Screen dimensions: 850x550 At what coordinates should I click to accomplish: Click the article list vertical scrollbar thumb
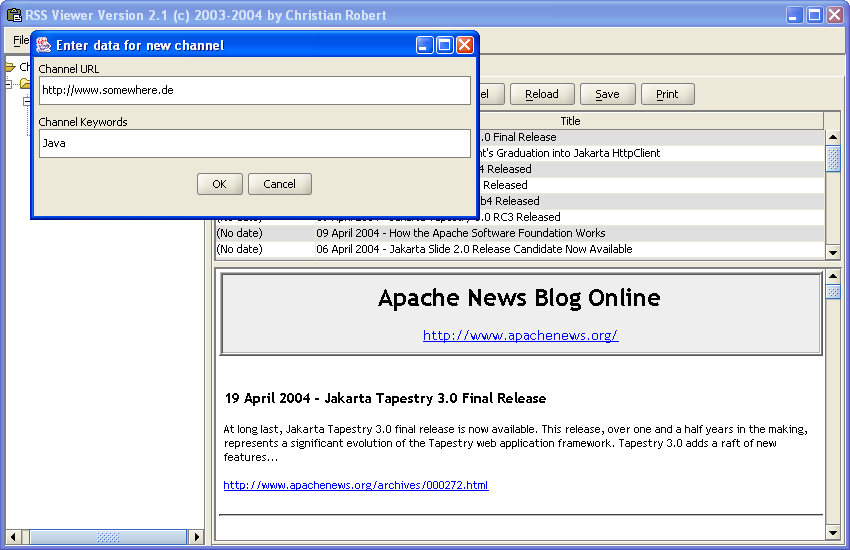833,158
